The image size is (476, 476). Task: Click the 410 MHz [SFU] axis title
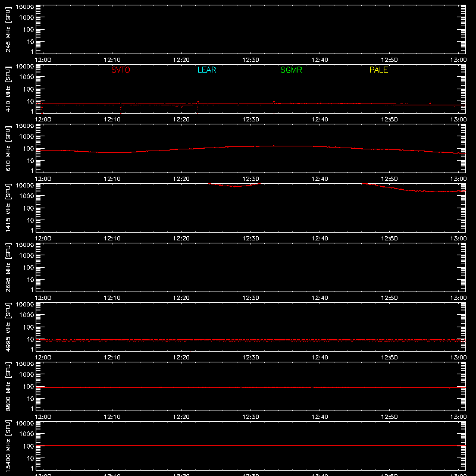(8, 89)
